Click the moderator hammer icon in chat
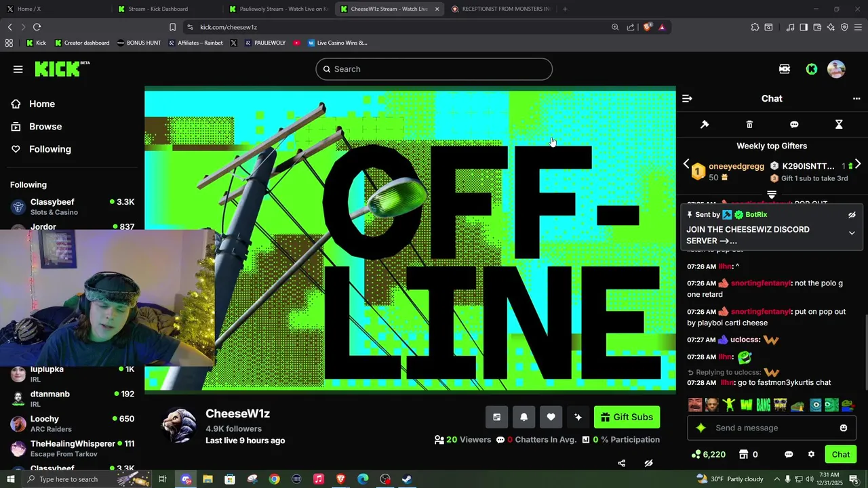Viewport: 868px width, 488px height. click(x=705, y=125)
